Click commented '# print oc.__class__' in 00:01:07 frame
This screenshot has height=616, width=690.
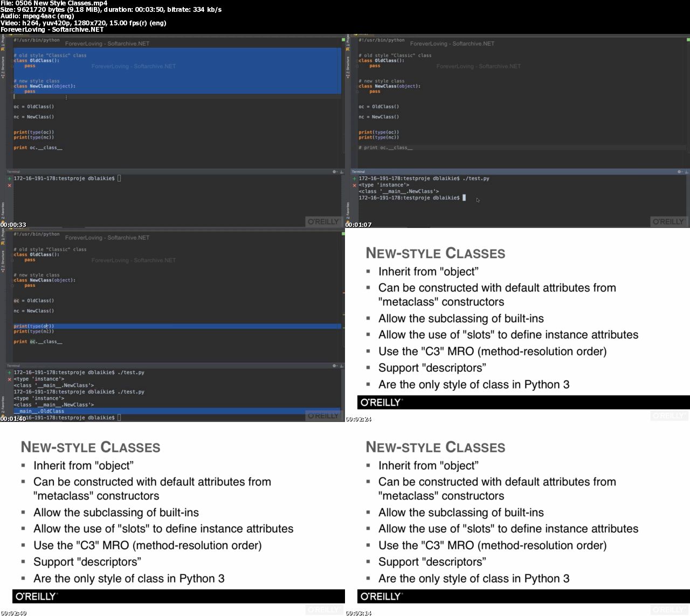(x=386, y=148)
